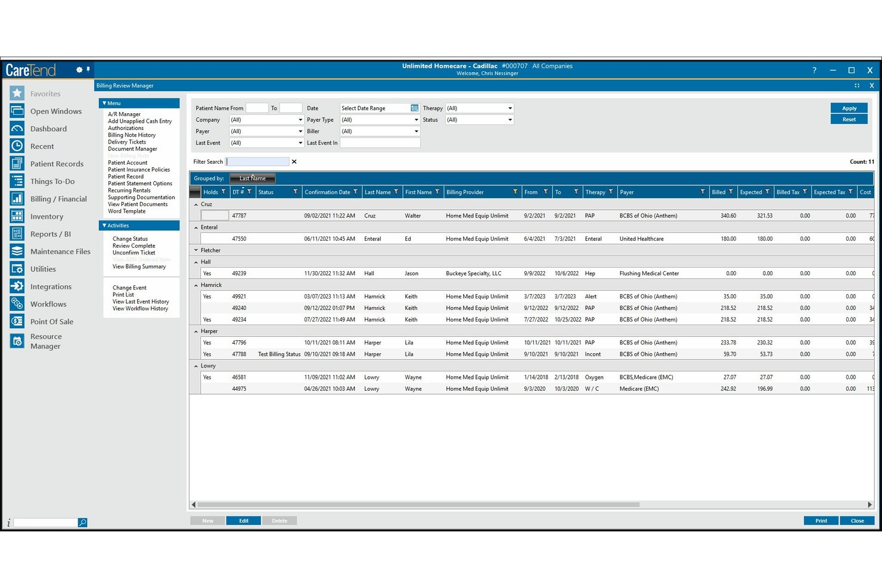Open the Workflows sidebar icon
Screen dimensions: 882x588
tap(17, 304)
